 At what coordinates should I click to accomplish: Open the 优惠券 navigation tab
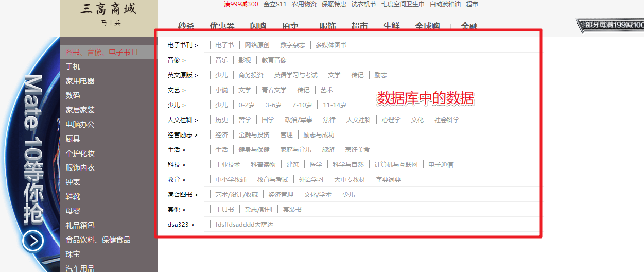[222, 26]
